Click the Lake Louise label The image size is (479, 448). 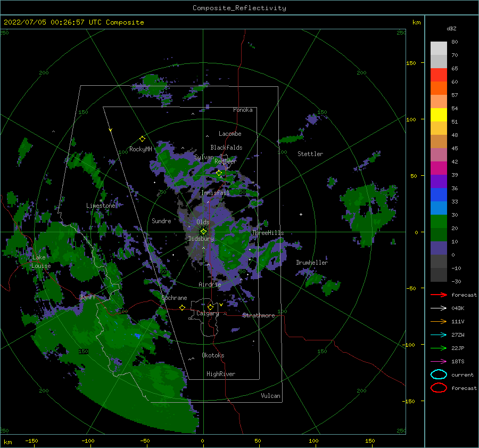pos(41,262)
